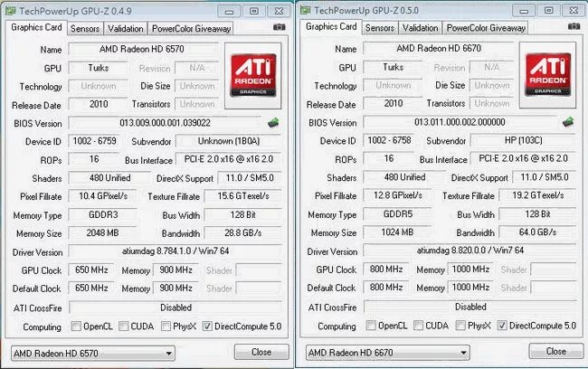This screenshot has width=588, height=369.
Task: Click Default Clock Memory value 1000 MHz
Action: (470, 288)
